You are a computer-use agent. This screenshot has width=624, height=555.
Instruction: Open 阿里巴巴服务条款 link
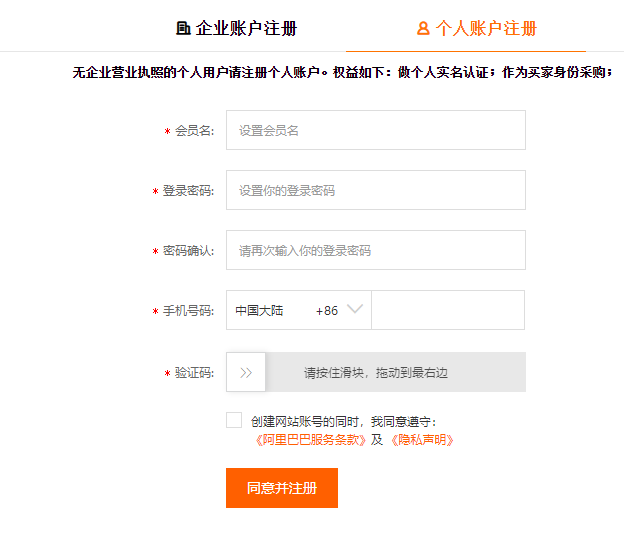click(x=310, y=439)
